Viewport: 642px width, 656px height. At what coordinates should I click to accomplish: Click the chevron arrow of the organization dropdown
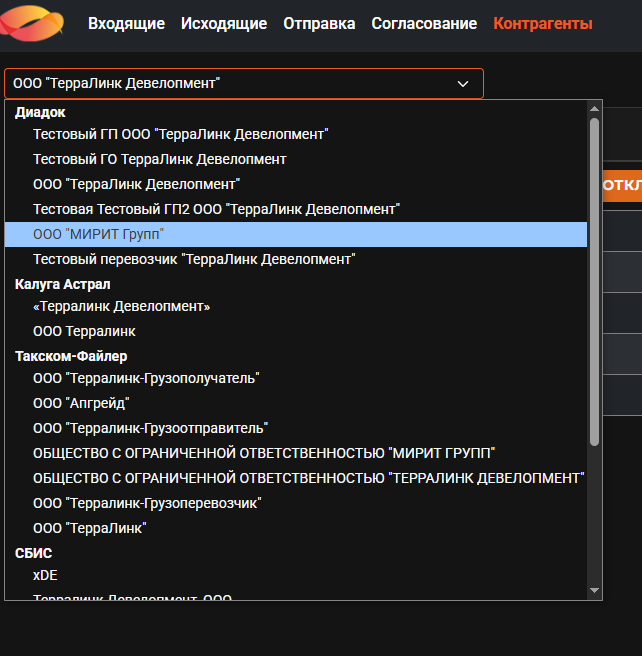463,84
